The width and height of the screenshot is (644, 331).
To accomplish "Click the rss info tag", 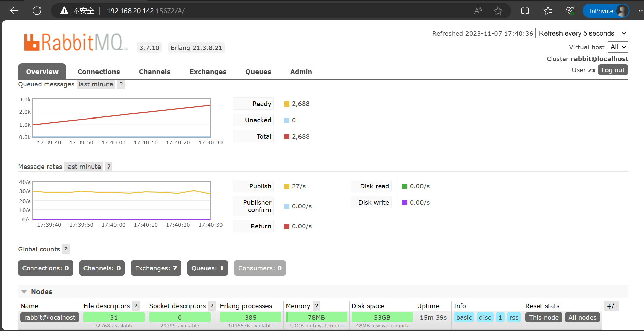I will (514, 317).
